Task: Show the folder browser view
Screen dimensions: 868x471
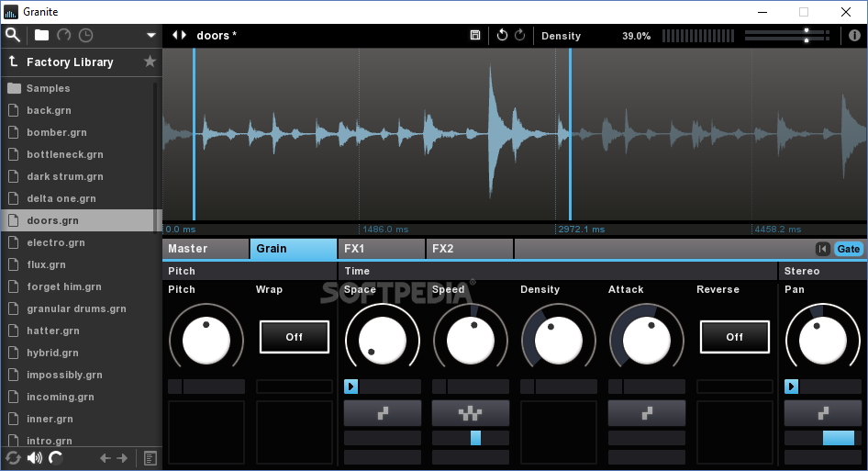Action: (x=41, y=36)
